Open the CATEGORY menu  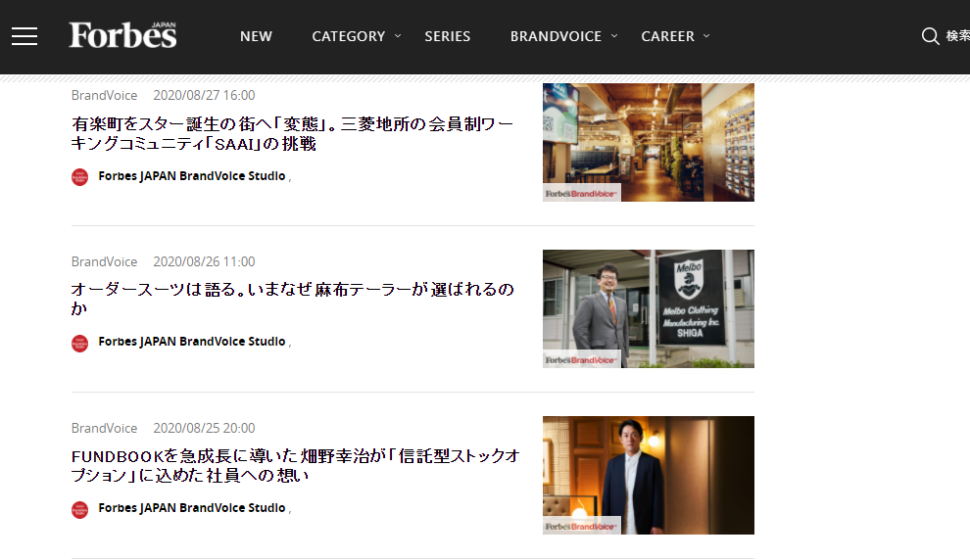coord(348,36)
